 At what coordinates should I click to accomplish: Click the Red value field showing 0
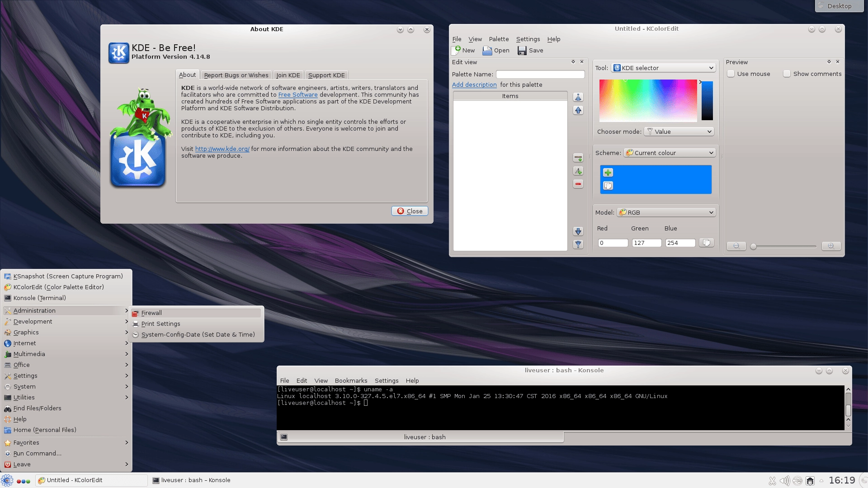point(613,243)
